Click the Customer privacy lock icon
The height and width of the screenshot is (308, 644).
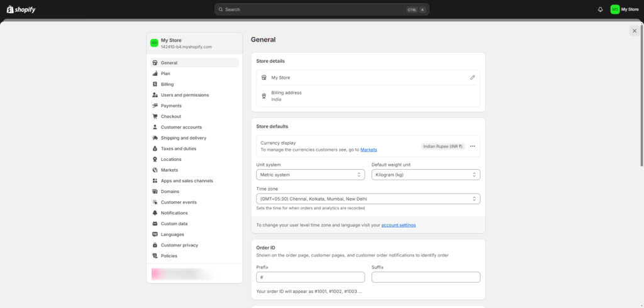point(155,245)
